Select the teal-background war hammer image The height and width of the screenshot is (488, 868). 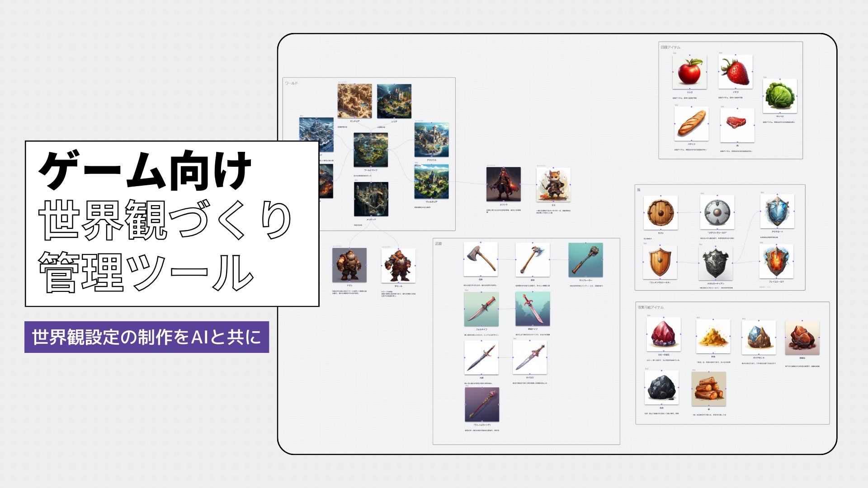click(x=585, y=260)
